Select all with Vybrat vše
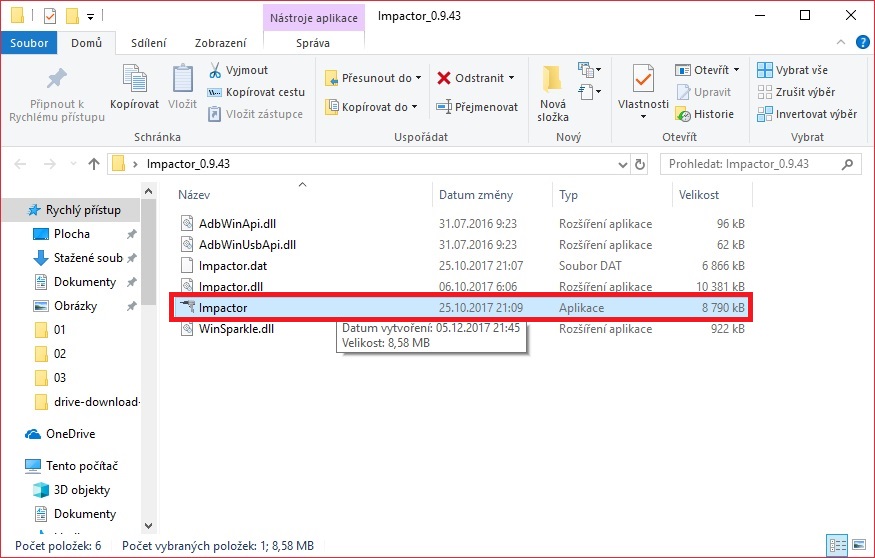Screen dimensions: 875x558 (792, 70)
